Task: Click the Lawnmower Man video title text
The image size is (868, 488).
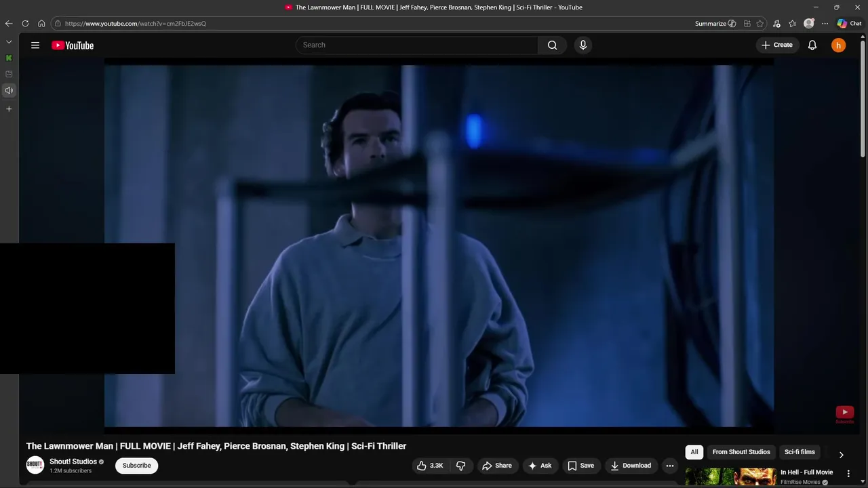Action: tap(216, 446)
